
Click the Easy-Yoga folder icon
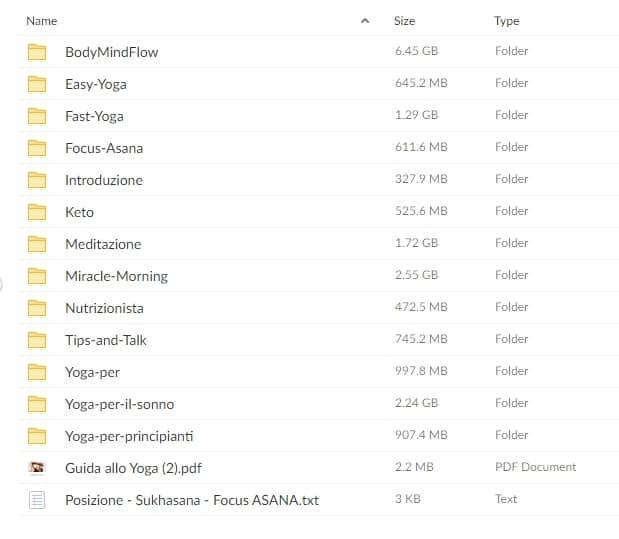click(x=37, y=84)
